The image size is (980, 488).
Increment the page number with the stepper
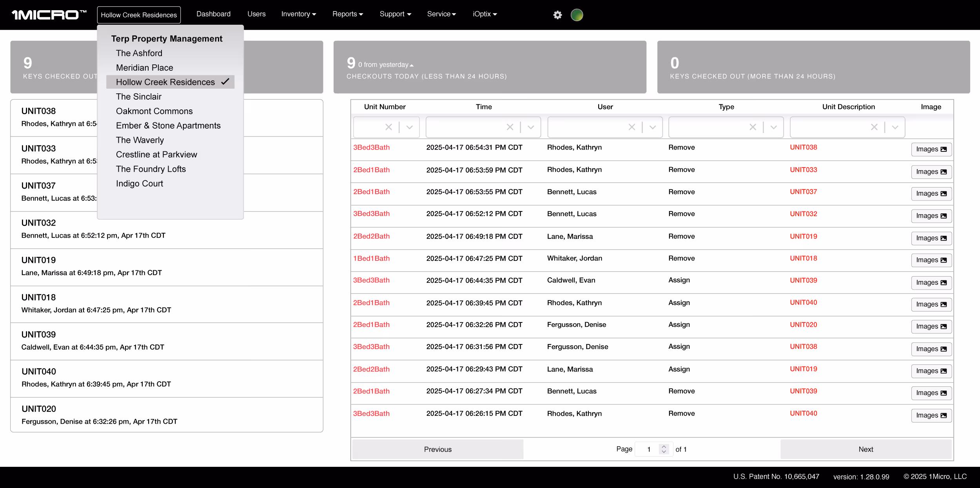[663, 447]
